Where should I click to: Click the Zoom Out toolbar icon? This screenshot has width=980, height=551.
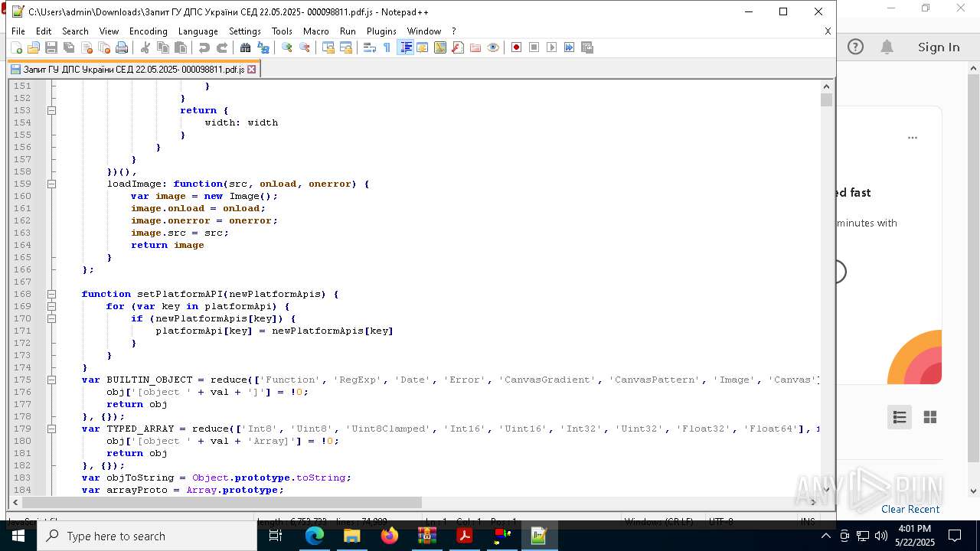[x=304, y=47]
